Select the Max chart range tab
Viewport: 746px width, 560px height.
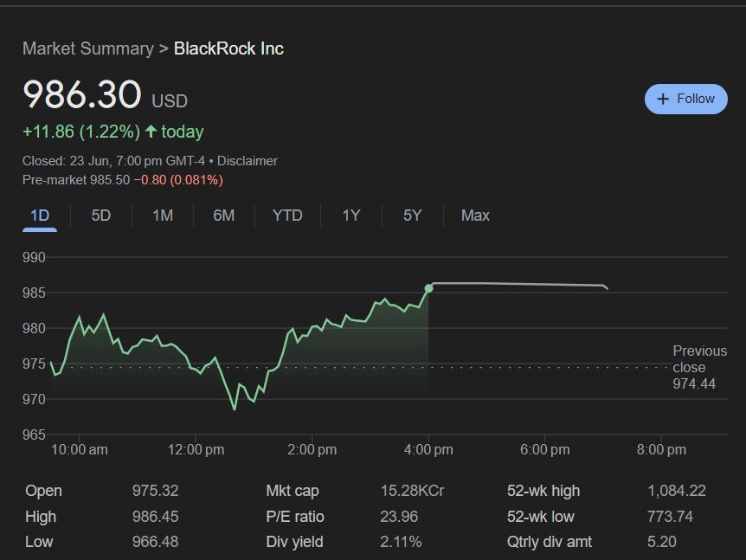click(475, 216)
